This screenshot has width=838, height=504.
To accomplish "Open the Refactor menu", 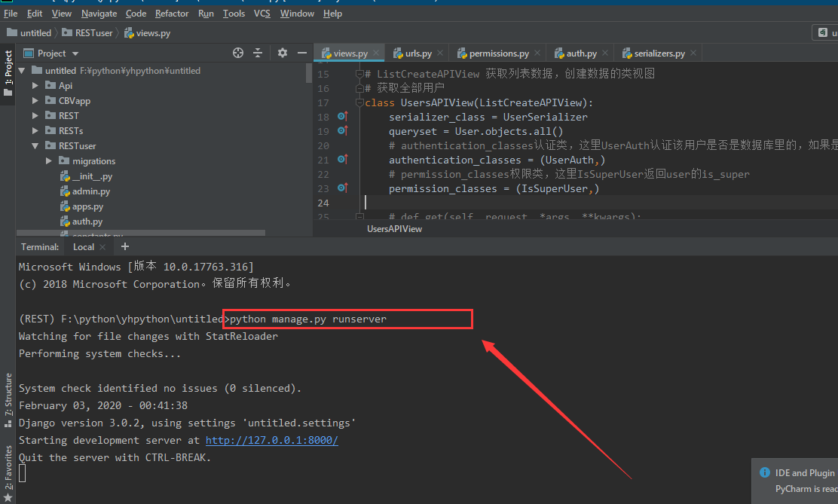I will pyautogui.click(x=172, y=14).
